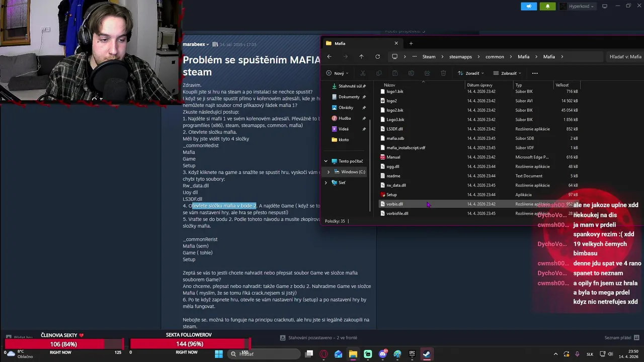Open the three-dots more options in Explorer
Image resolution: width=644 pixels, height=362 pixels.
coord(535,73)
